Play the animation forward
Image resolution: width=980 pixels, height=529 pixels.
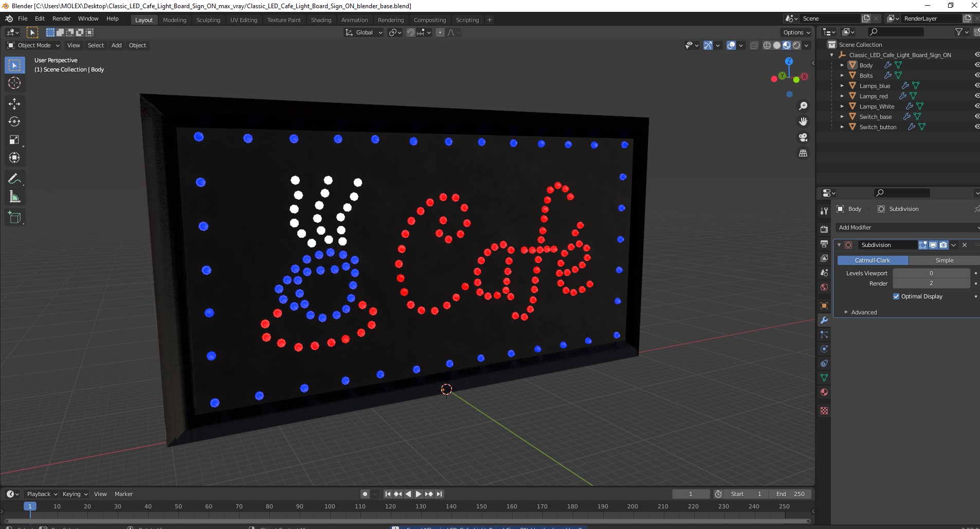419,494
